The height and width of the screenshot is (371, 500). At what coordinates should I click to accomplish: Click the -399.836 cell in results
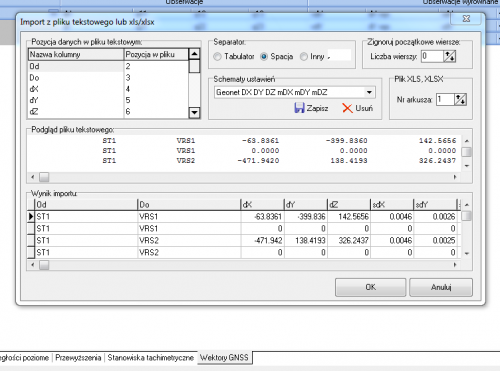coord(306,217)
